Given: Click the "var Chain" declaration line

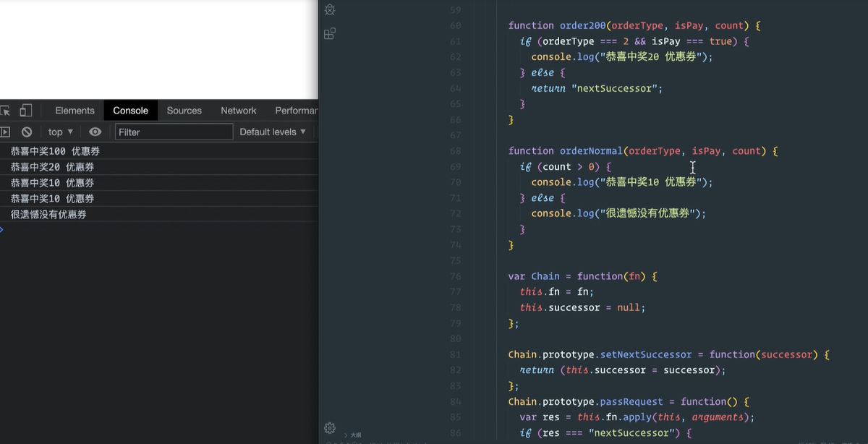Looking at the screenshot, I should coord(582,276).
